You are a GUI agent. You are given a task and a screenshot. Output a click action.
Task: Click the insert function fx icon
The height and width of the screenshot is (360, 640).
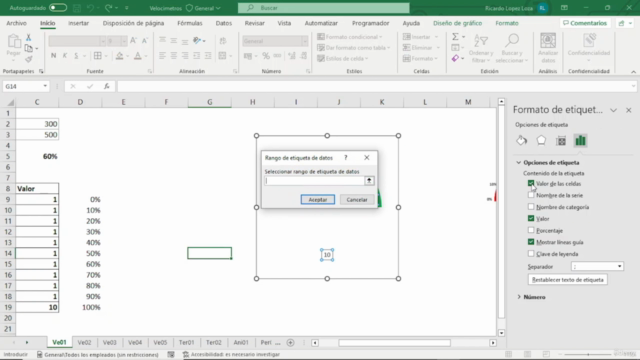107,86
